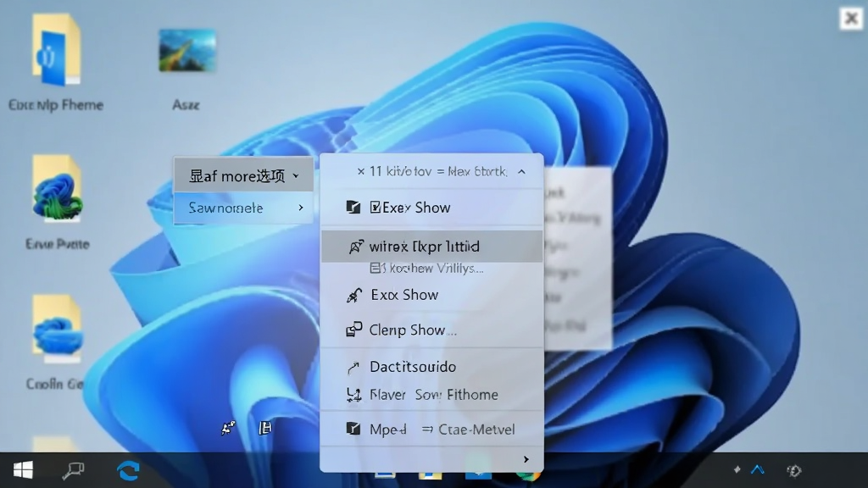Viewport: 868px width, 488px height.
Task: Click the sparkle icon in the system tray
Action: (737, 469)
